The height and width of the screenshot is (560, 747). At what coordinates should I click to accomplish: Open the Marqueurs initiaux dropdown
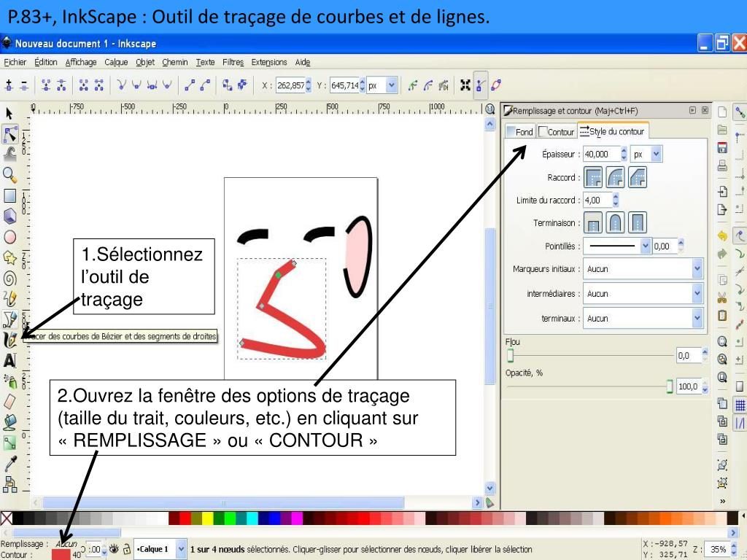click(643, 269)
